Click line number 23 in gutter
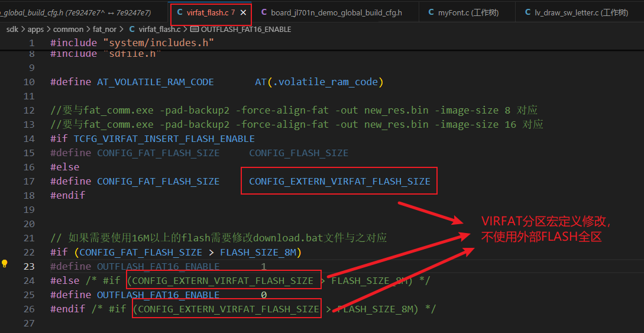 pos(30,267)
